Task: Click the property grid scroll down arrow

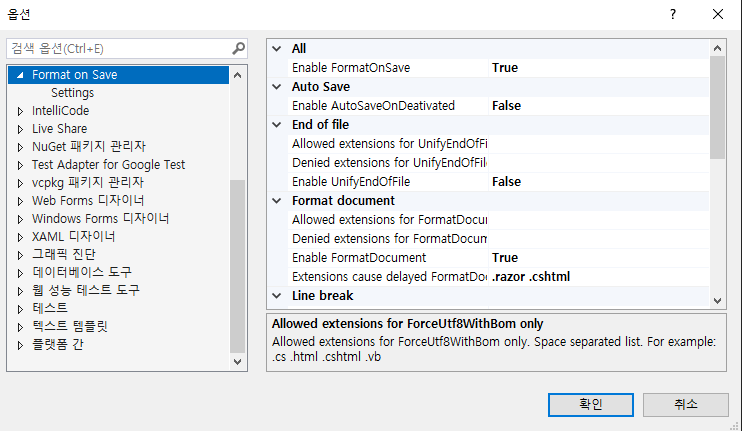Action: click(717, 300)
